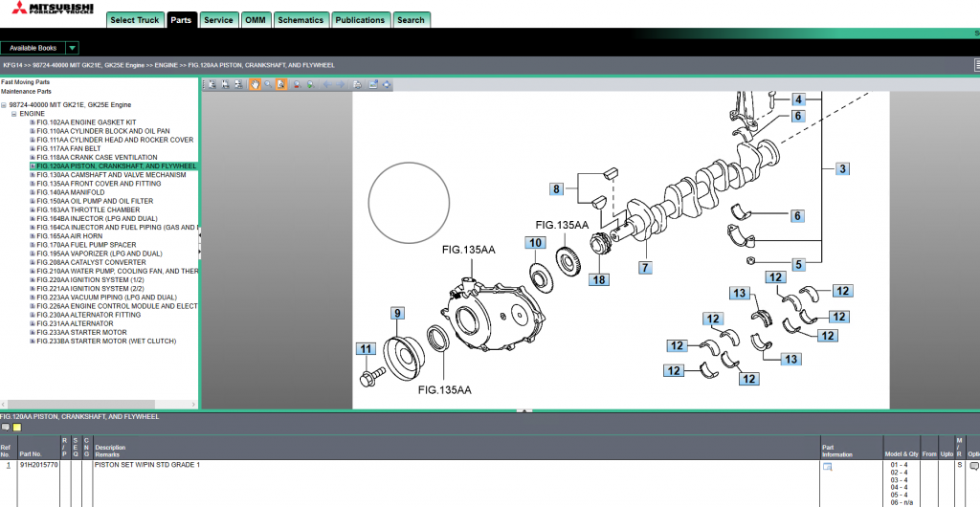Select the magnifier zoom tool

pyautogui.click(x=268, y=84)
